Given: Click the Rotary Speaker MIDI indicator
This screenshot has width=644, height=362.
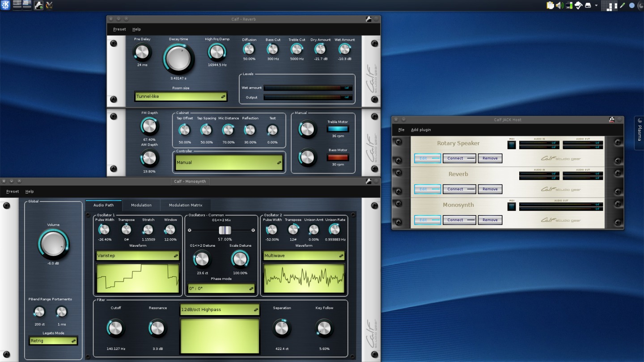Looking at the screenshot, I should click(x=512, y=145).
